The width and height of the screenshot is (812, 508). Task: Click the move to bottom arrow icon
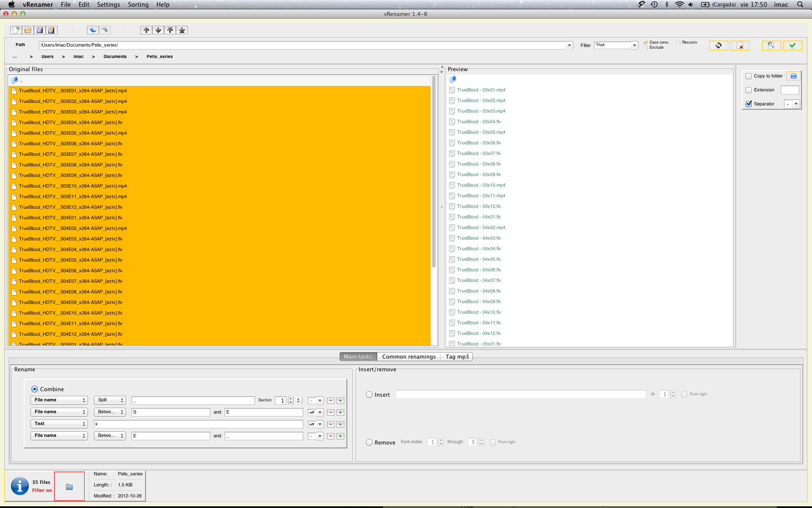(182, 30)
